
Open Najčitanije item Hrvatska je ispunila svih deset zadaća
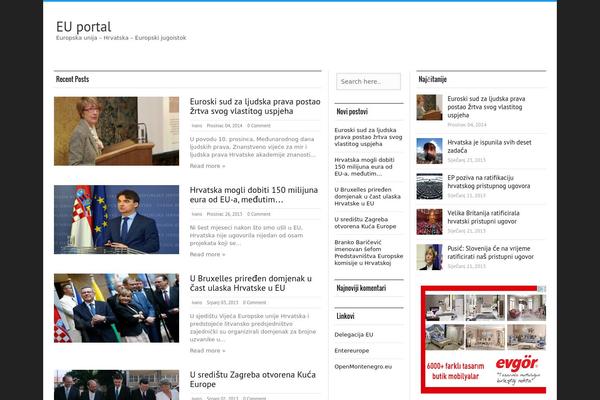489,146
